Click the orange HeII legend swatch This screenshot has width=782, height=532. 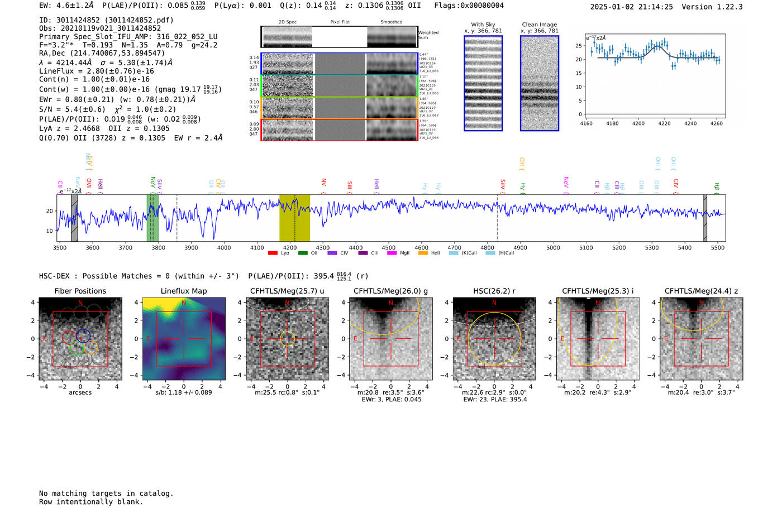(423, 253)
